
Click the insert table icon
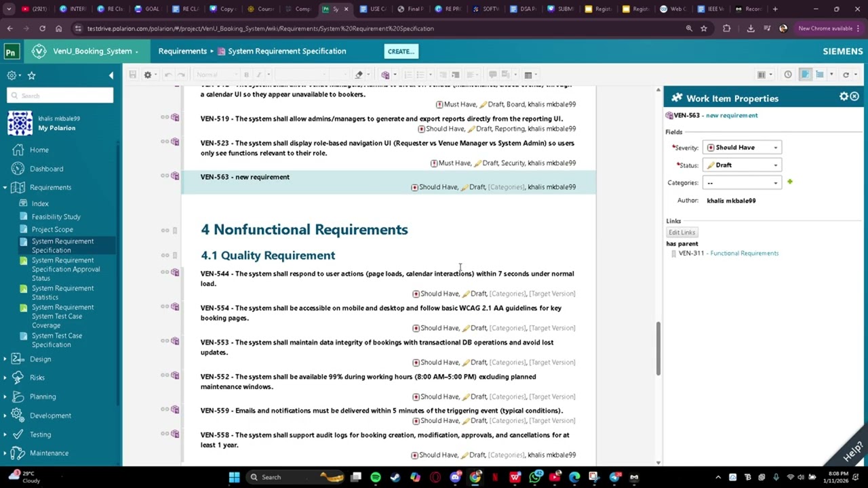pos(528,75)
